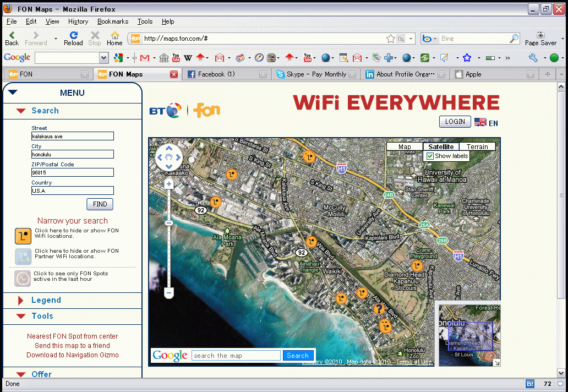Click the map zoom-in plus button
568x392 pixels.
169,184
